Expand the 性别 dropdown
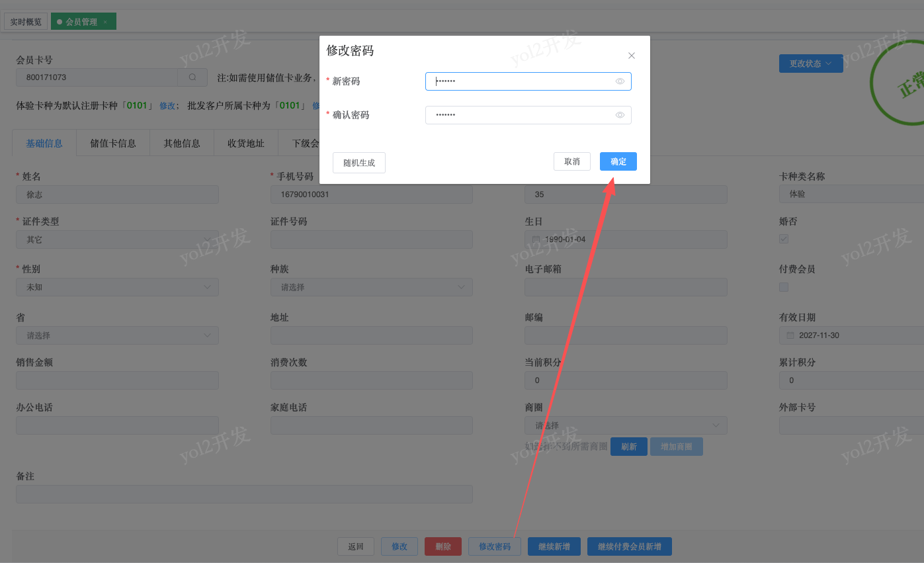 pyautogui.click(x=117, y=287)
